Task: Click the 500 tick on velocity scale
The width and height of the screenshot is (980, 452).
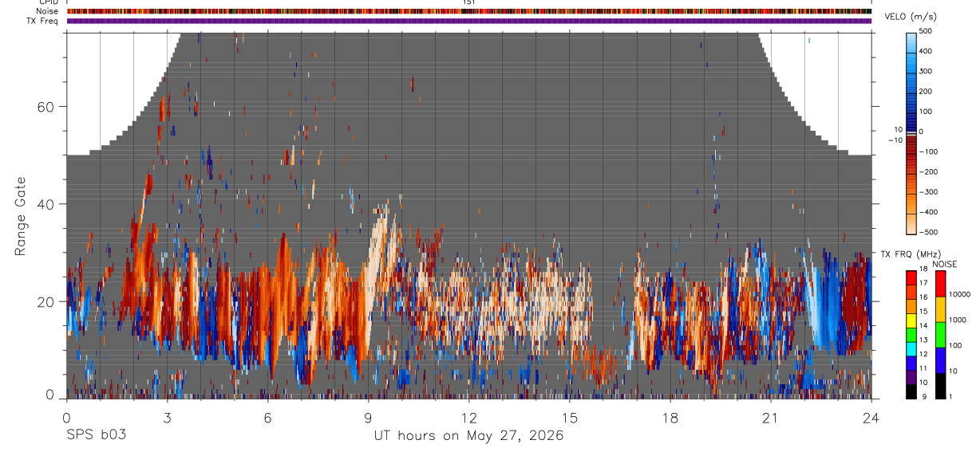Action: pos(927,30)
